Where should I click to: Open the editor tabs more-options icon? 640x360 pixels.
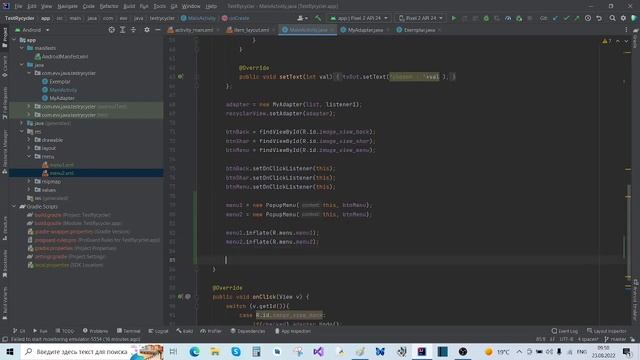(626, 30)
